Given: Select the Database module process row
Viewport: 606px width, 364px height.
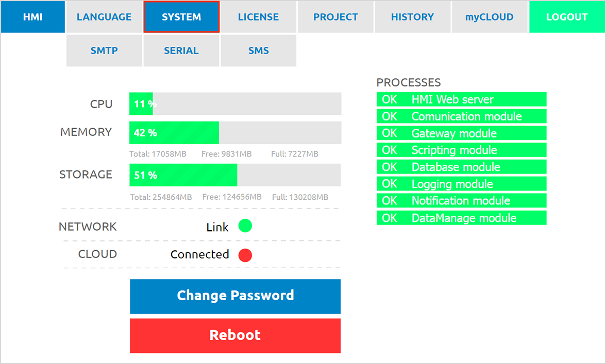Looking at the screenshot, I should point(462,167).
